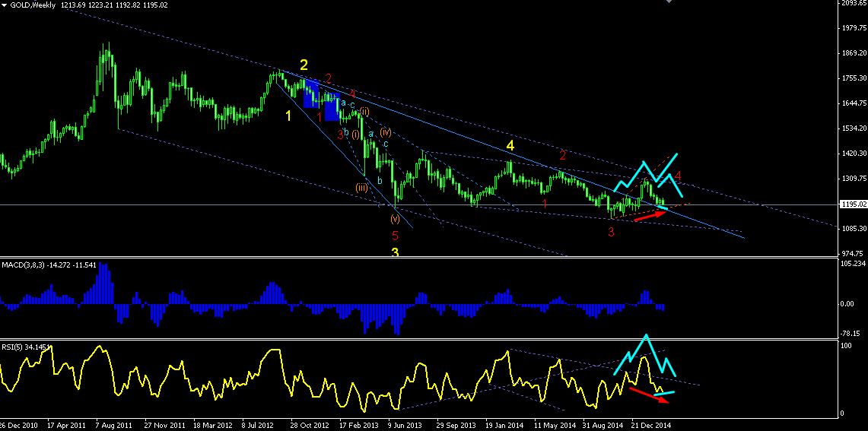Click the MACD scale value 105.234
868x431 pixels.
(x=853, y=264)
